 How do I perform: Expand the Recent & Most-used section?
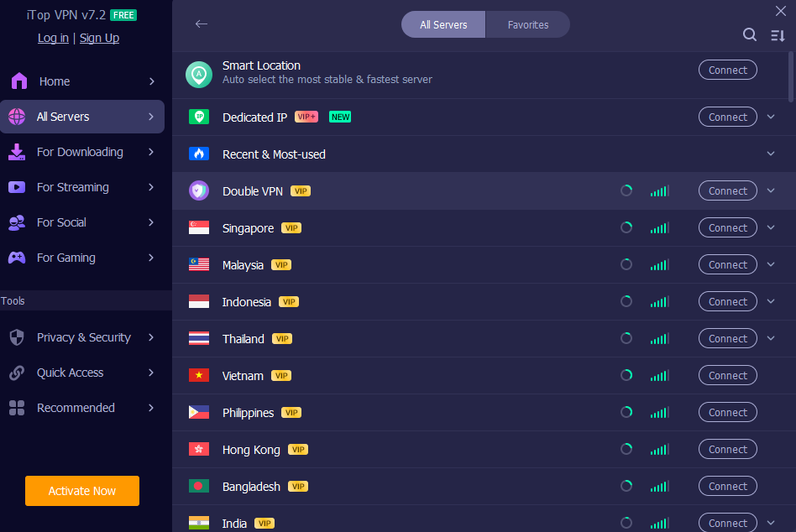(x=771, y=154)
